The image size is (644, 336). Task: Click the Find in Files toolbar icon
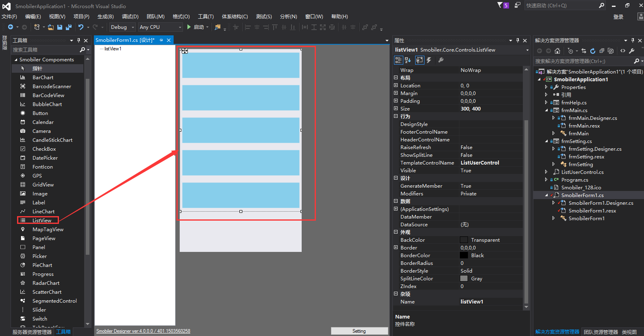coord(218,27)
